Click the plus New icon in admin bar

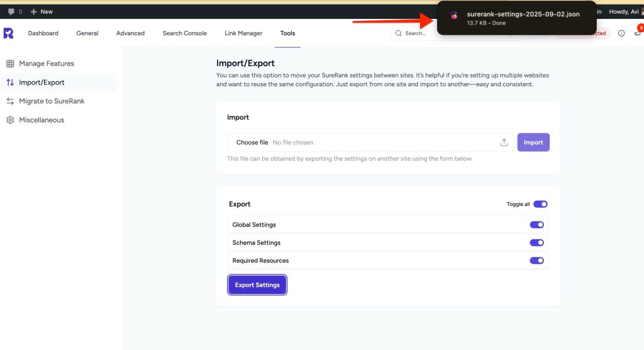coord(34,11)
